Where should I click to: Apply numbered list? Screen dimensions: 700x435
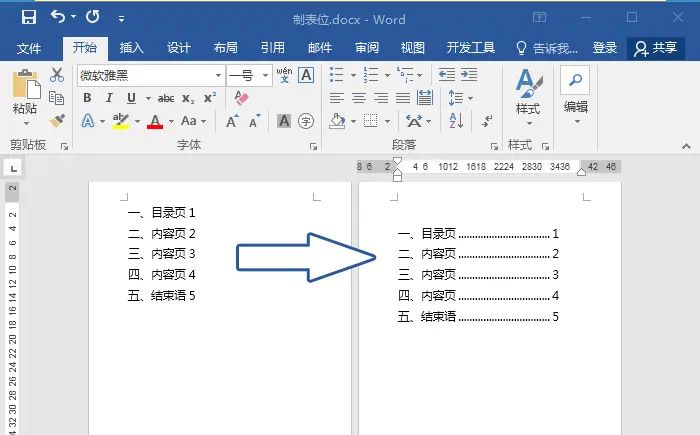(x=371, y=75)
